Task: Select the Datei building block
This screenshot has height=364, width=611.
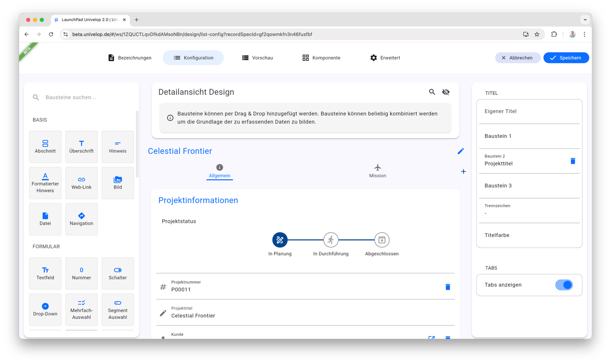Action: click(45, 219)
